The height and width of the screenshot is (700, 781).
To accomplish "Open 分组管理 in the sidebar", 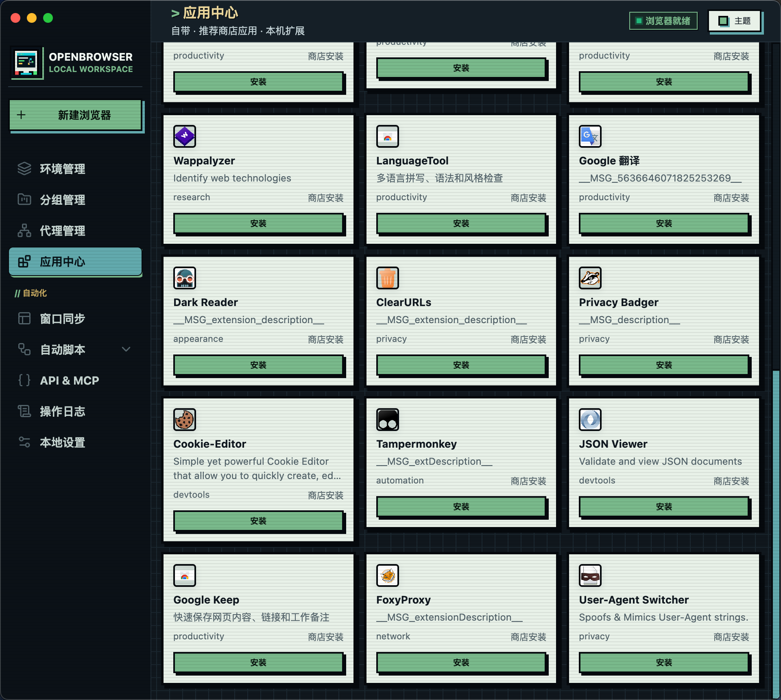I will click(x=75, y=199).
